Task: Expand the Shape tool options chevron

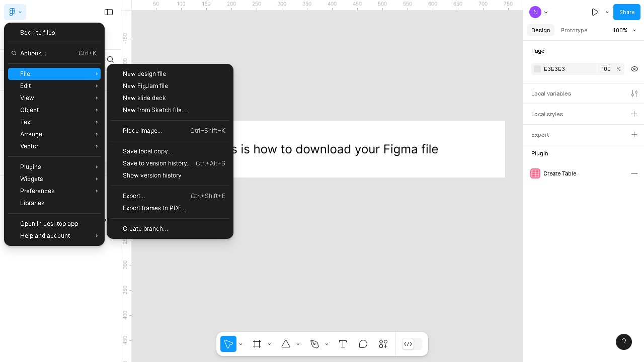Action: tap(298, 344)
